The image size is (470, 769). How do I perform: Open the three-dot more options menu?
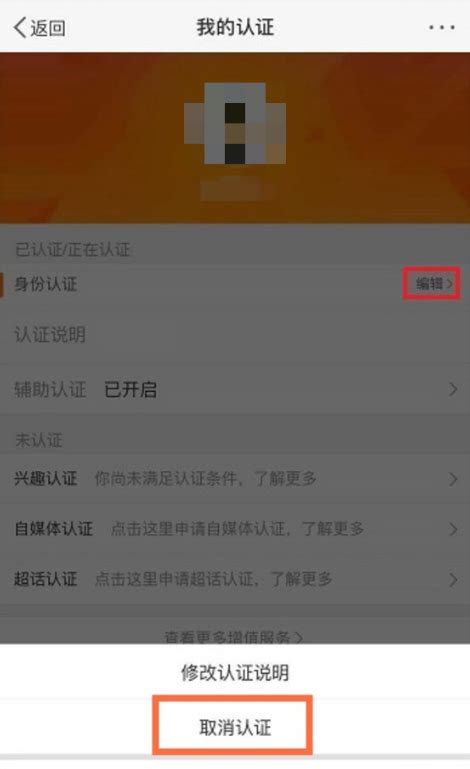(442, 27)
